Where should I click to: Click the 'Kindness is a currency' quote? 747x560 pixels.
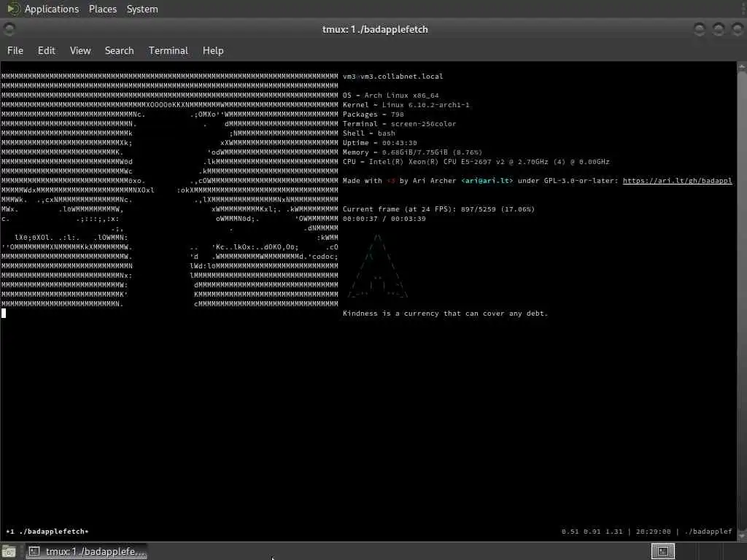[446, 314]
